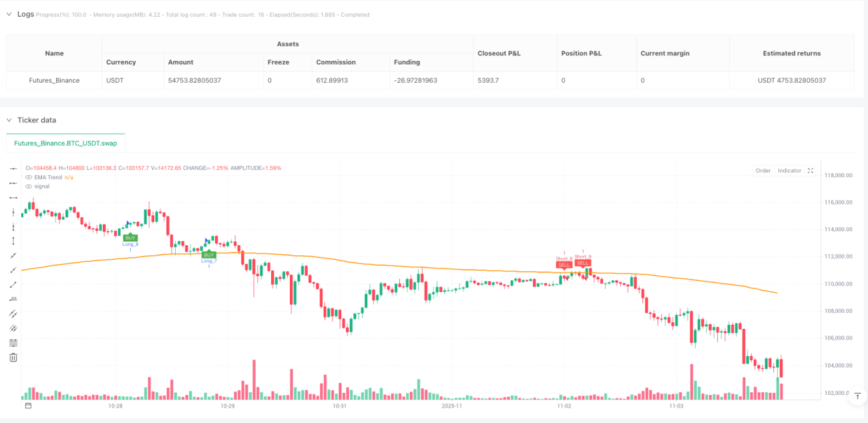868x423 pixels.
Task: Pick the parallel lines channel tool
Action: coord(13,313)
